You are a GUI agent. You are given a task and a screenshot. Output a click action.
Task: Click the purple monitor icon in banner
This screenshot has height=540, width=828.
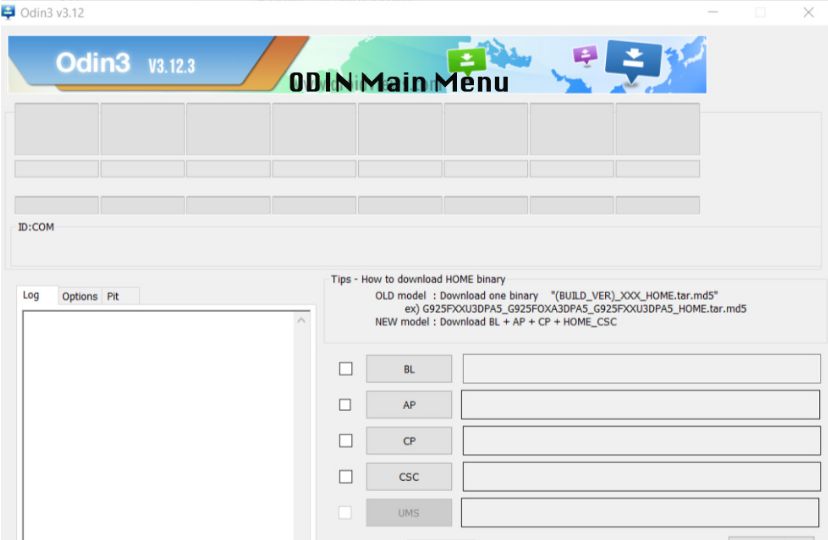[584, 56]
